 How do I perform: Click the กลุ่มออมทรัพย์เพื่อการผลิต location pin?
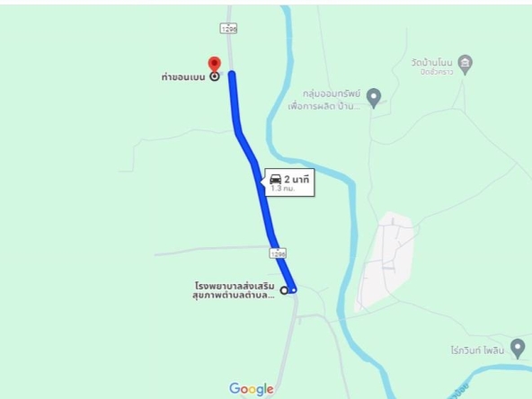pos(374,98)
